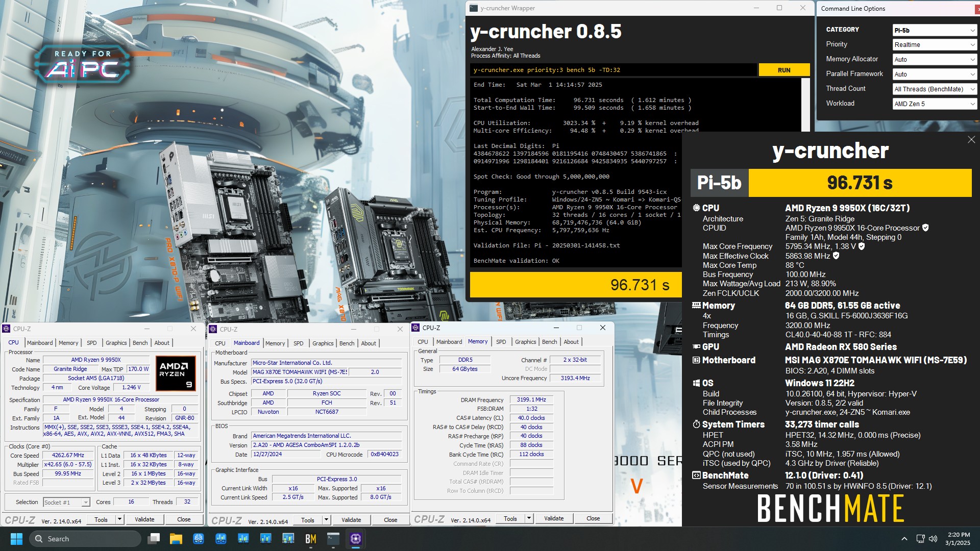The height and width of the screenshot is (551, 980).
Task: Open the CATEGORY dropdown showing Pi-5b
Action: (x=935, y=30)
